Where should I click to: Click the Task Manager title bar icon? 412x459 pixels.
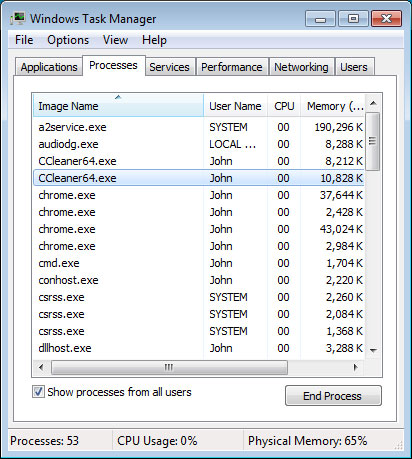(x=18, y=18)
